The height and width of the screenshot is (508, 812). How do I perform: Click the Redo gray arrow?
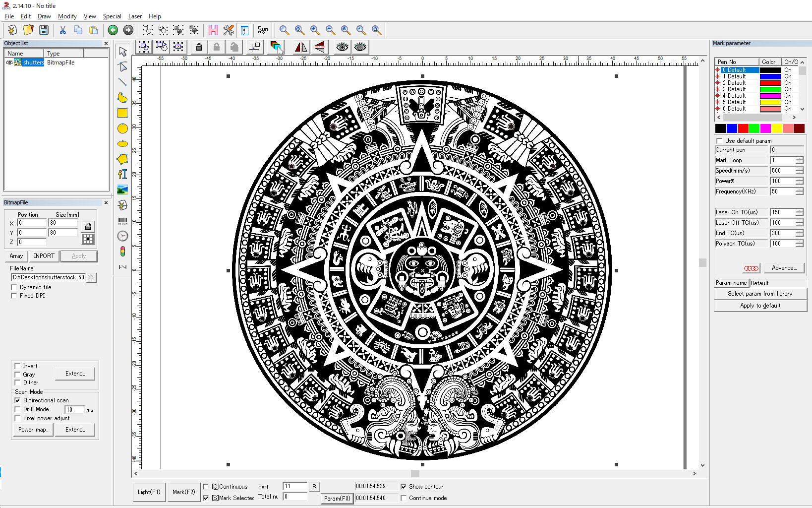click(128, 30)
